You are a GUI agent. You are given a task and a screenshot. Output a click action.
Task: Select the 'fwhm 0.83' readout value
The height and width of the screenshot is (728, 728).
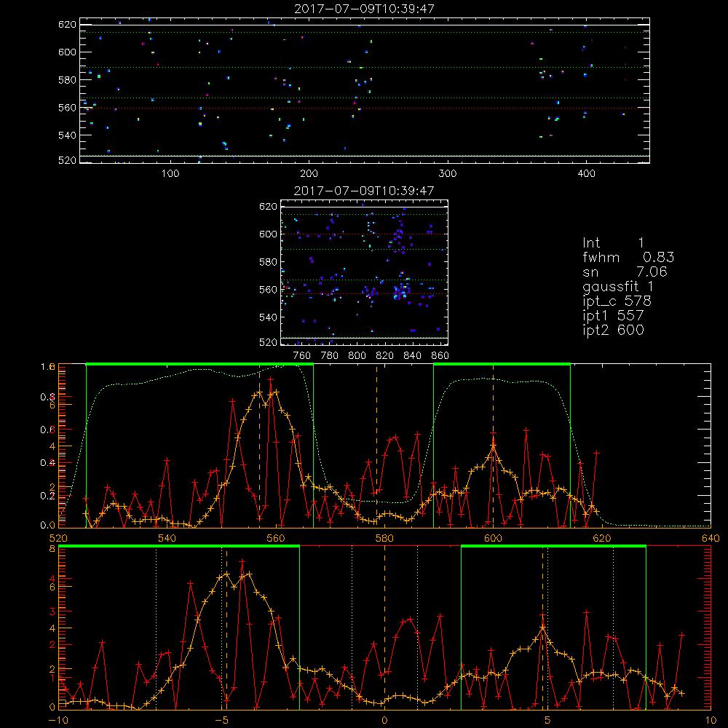click(x=658, y=257)
